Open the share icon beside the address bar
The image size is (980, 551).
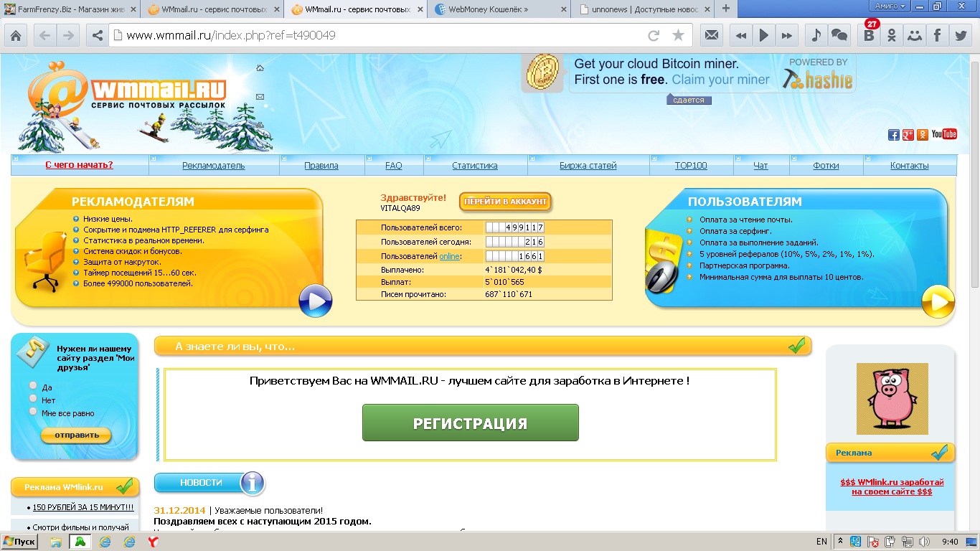(98, 35)
